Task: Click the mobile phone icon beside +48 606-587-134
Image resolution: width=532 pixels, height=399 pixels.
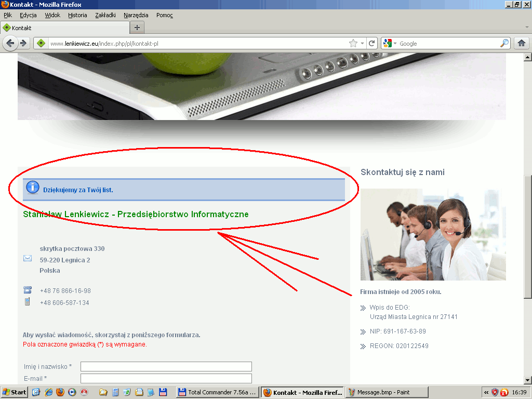Action: pyautogui.click(x=28, y=301)
